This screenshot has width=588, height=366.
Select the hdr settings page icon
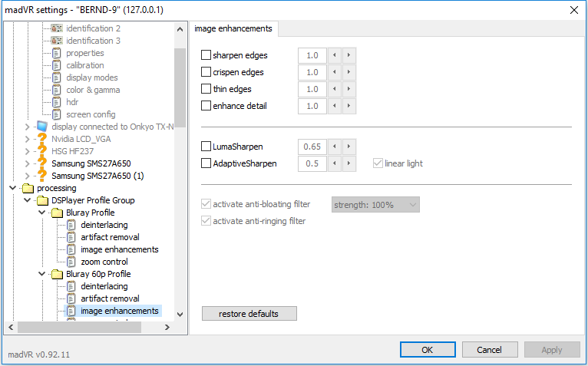(56, 102)
